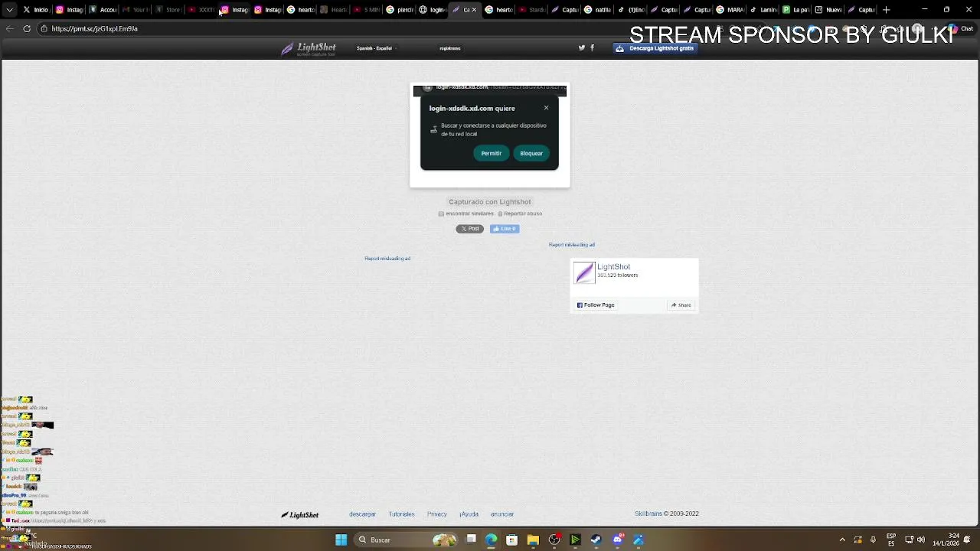Click the footer Lightshot logo
980x551 pixels.
(299, 515)
